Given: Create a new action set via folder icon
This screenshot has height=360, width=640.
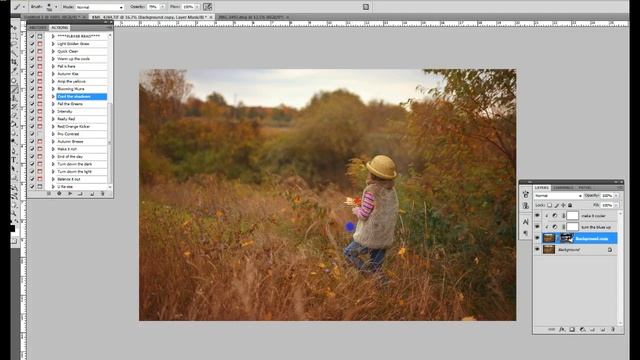Looking at the screenshot, I should click(x=80, y=194).
